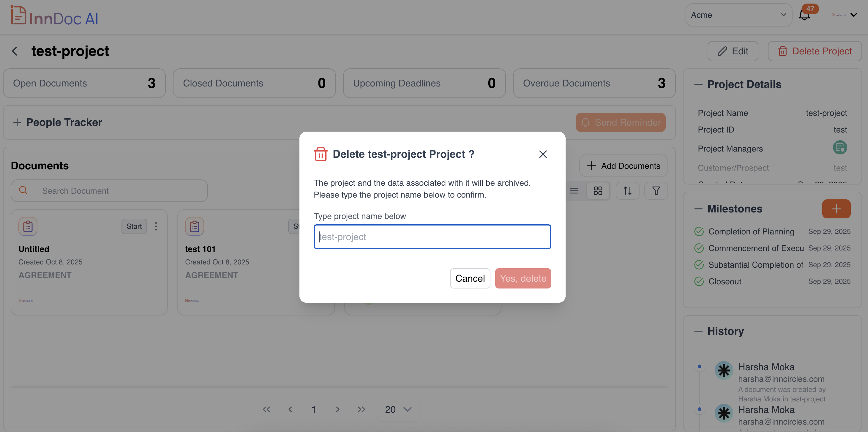
Task: Toggle Completion of Planning milestone check
Action: click(x=699, y=231)
